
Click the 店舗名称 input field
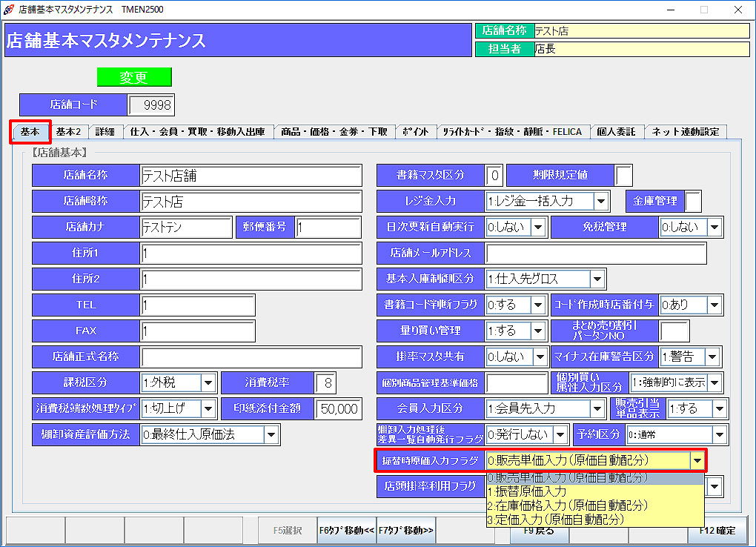coord(251,176)
